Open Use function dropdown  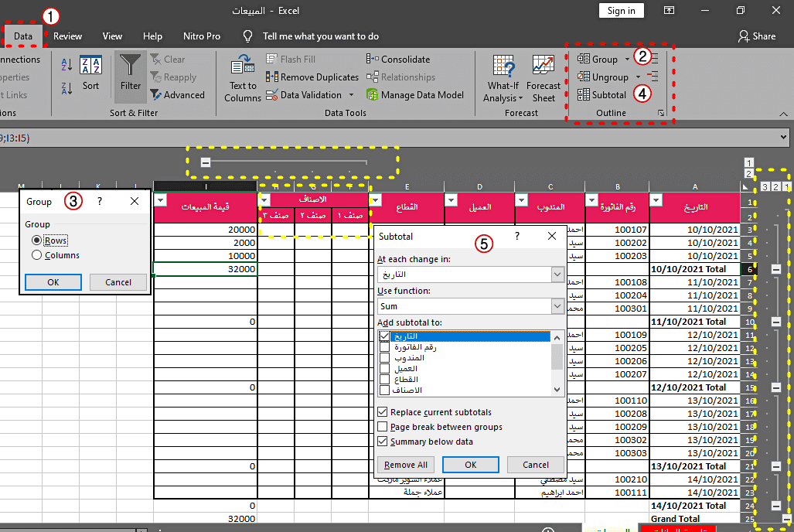tap(557, 306)
